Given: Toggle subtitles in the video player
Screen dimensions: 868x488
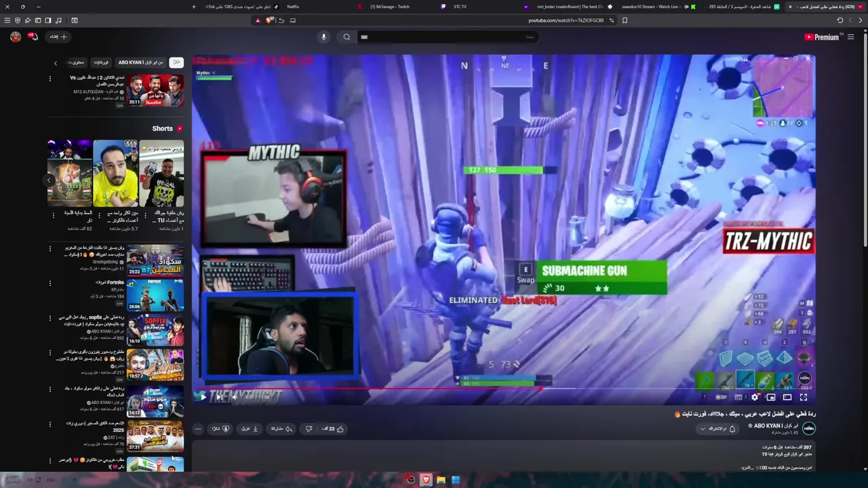Looking at the screenshot, I should [738, 397].
